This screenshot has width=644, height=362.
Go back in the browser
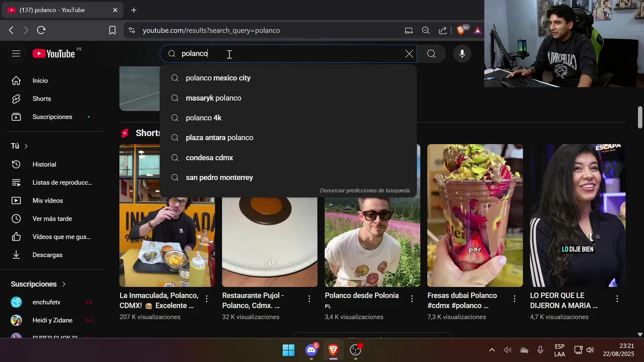click(11, 30)
